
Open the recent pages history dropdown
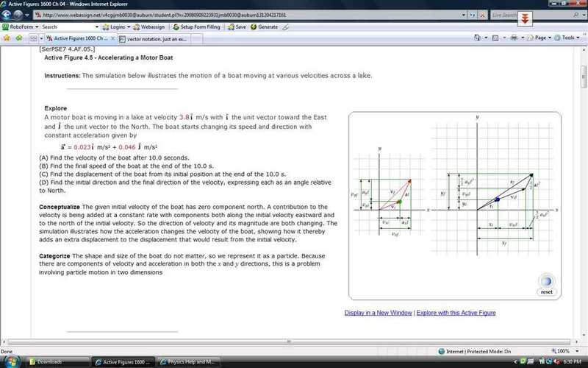click(x=27, y=15)
